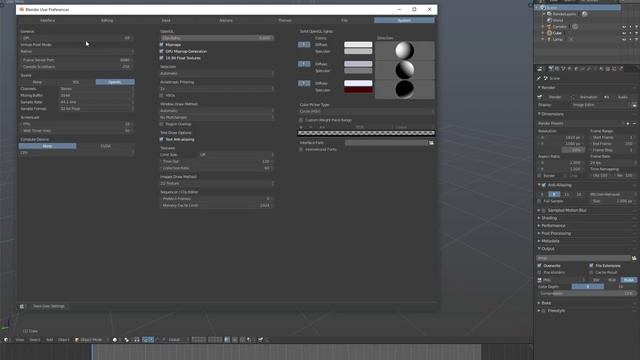Enable the VBOs checkbox
Image resolution: width=640 pixels, height=360 pixels.
tap(162, 96)
